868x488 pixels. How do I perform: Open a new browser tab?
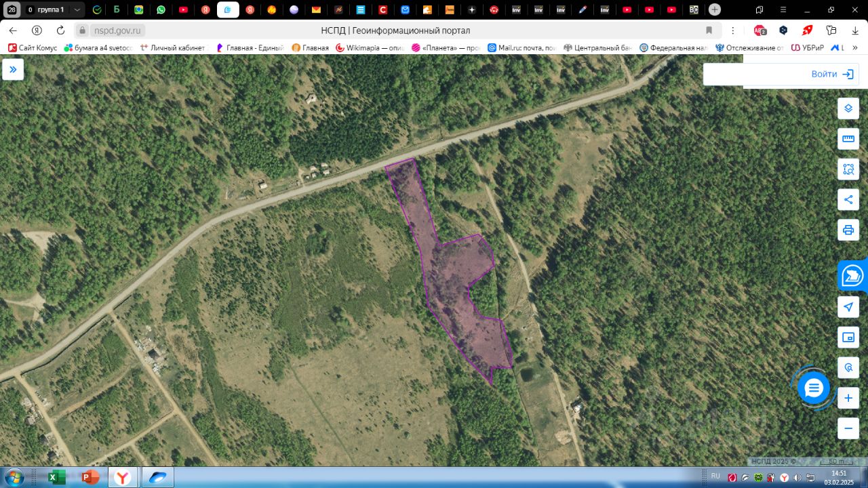715,9
